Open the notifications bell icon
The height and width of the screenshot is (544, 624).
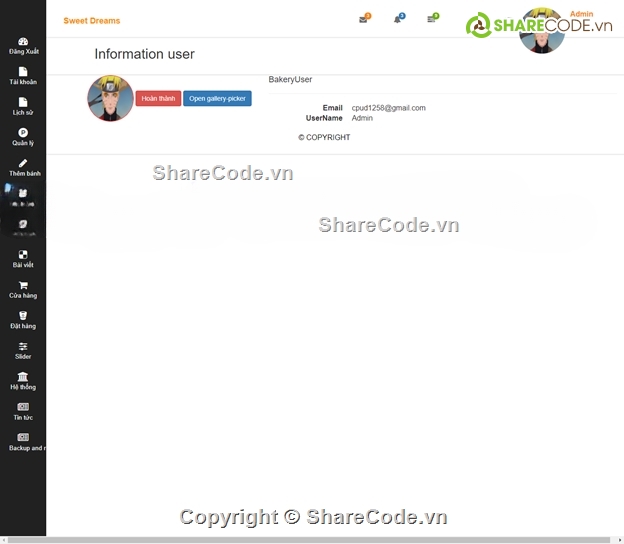click(x=399, y=19)
